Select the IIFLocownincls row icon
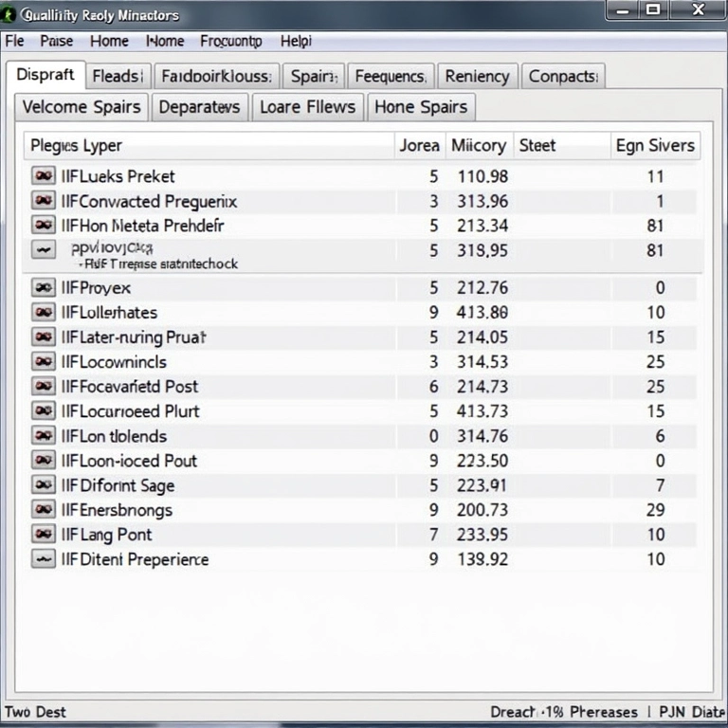Screen dimensions: 728x728 tap(43, 361)
